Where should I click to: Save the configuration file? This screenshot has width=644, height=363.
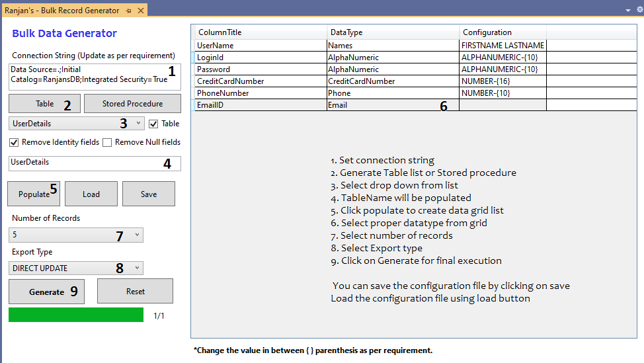click(149, 194)
